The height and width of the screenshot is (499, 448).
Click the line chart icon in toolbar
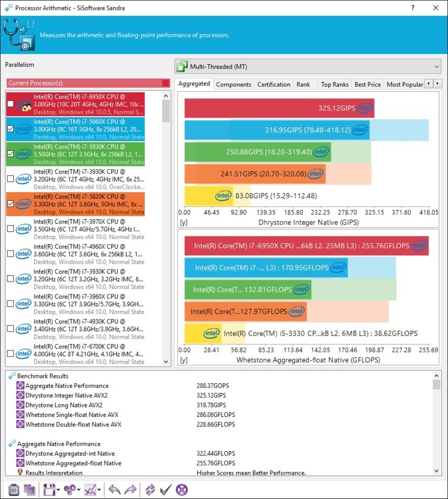pos(90,490)
